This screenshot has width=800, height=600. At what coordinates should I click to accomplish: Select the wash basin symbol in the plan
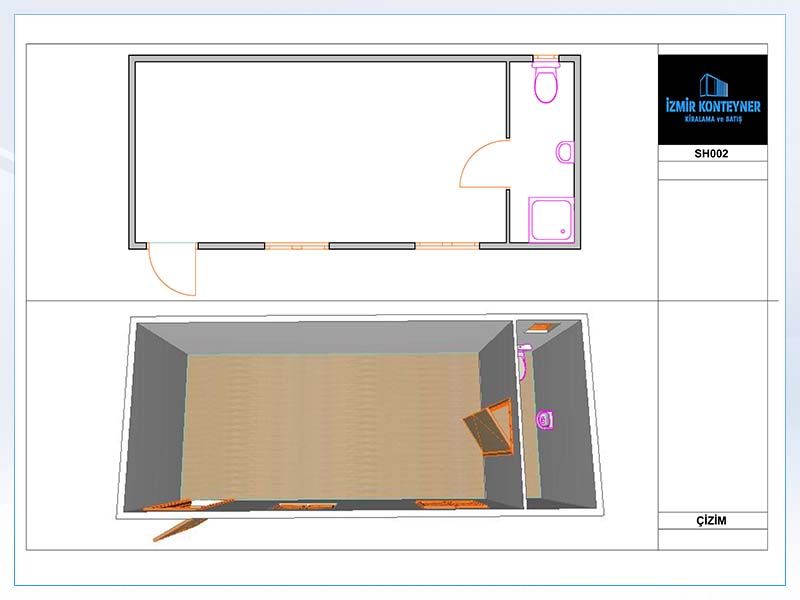pyautogui.click(x=565, y=153)
